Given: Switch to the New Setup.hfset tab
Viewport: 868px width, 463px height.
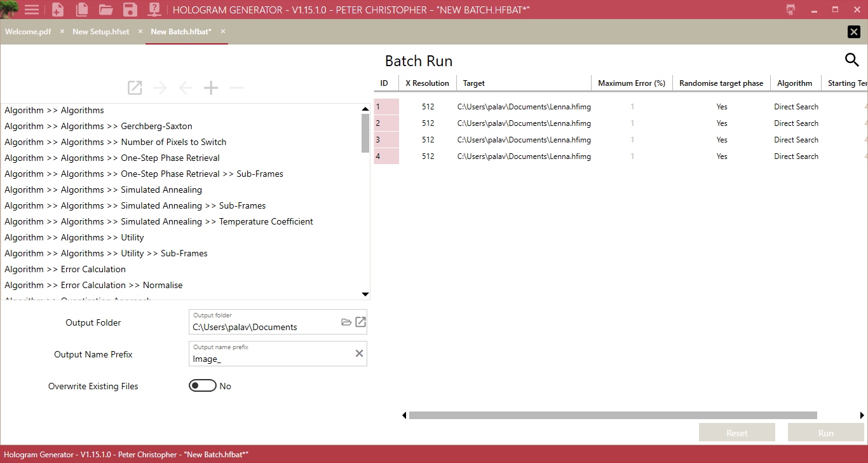Looking at the screenshot, I should (100, 32).
